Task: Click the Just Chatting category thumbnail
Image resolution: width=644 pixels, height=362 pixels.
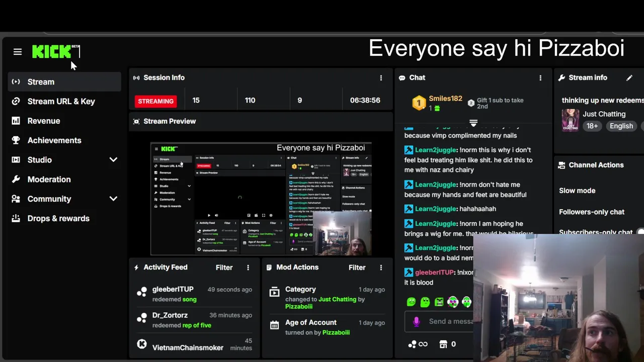Action: tap(570, 120)
